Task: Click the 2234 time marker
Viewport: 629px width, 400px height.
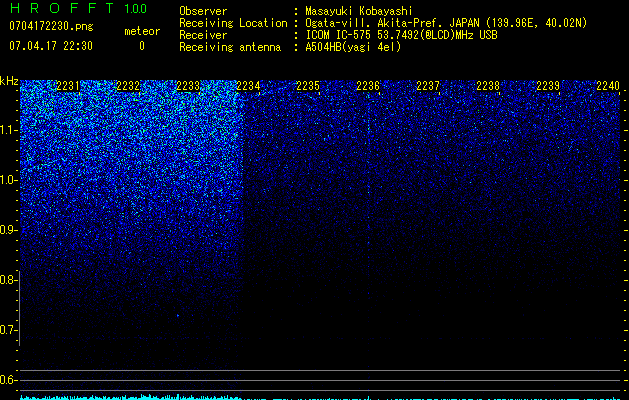Action: (248, 86)
